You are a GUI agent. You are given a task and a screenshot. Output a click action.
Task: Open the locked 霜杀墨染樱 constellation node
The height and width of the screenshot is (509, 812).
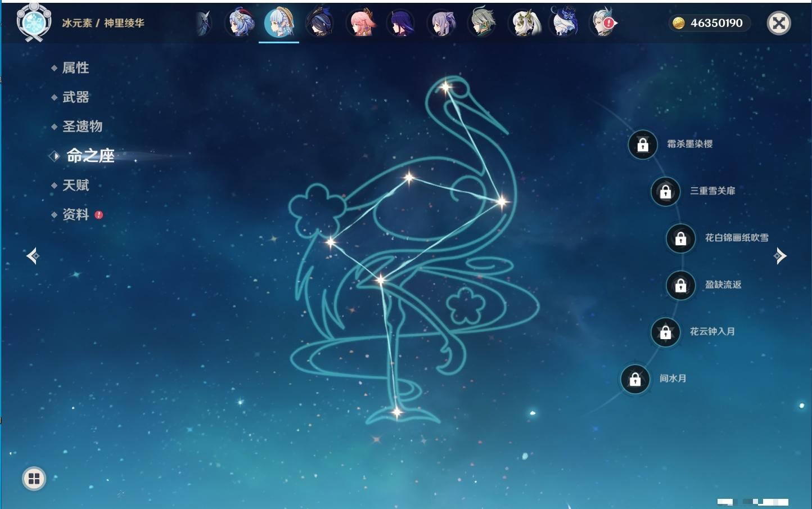pyautogui.click(x=643, y=145)
